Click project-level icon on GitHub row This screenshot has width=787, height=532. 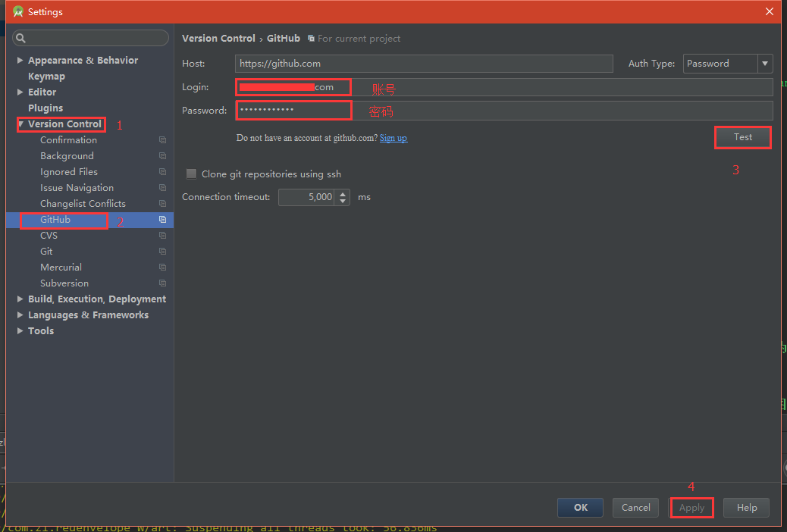(162, 219)
